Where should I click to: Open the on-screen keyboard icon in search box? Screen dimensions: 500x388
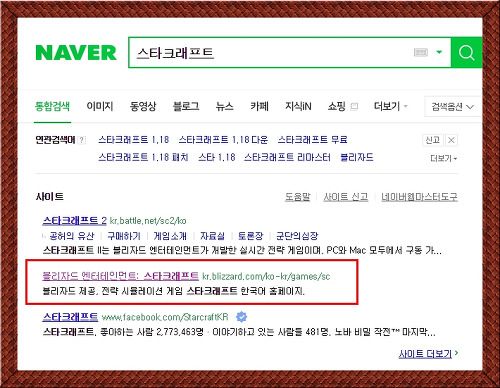coord(421,52)
